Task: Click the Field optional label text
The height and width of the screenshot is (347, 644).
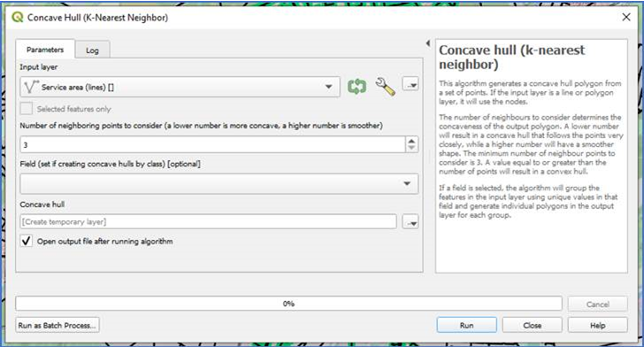Action: coord(110,164)
